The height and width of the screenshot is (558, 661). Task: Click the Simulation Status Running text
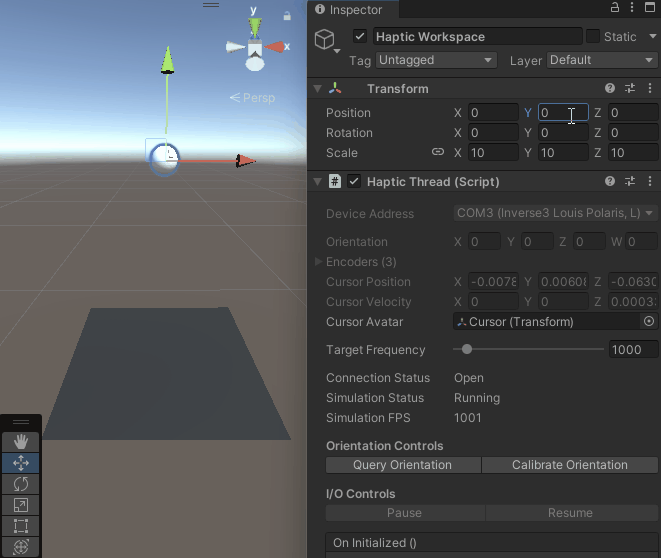click(x=477, y=398)
